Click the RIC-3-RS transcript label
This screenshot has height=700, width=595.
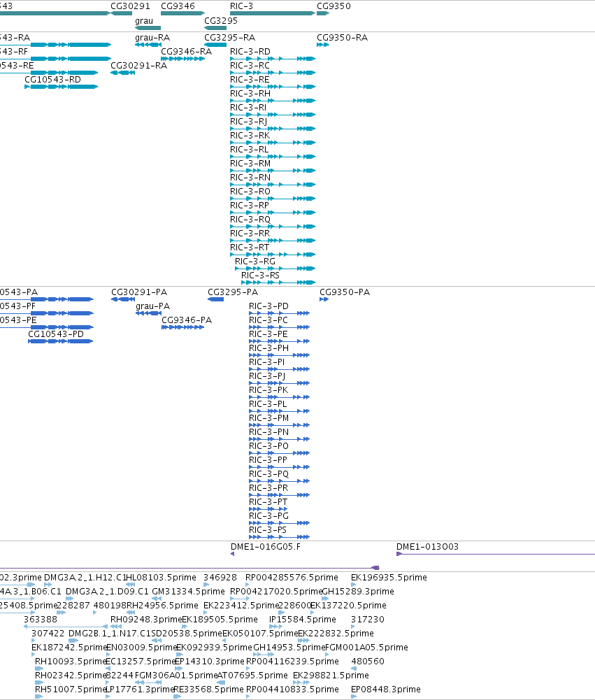[x=260, y=276]
